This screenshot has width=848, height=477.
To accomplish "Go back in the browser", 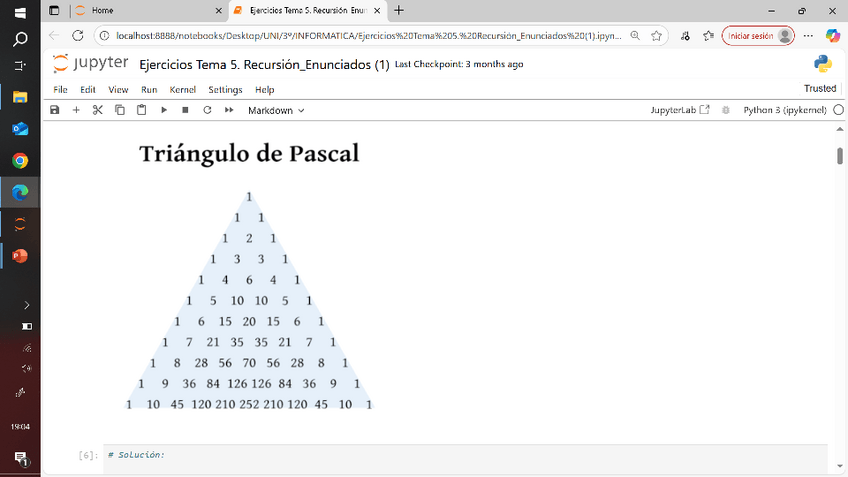I will coord(54,36).
